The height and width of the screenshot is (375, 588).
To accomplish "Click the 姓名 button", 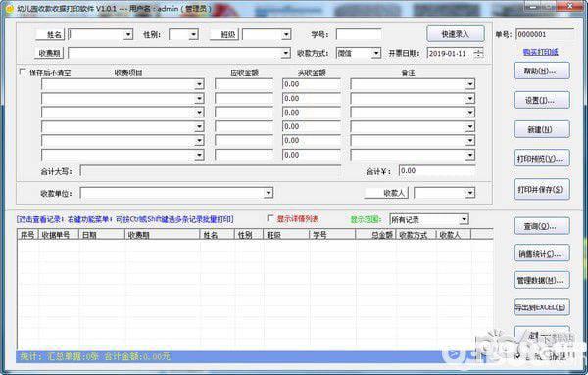I will point(50,35).
